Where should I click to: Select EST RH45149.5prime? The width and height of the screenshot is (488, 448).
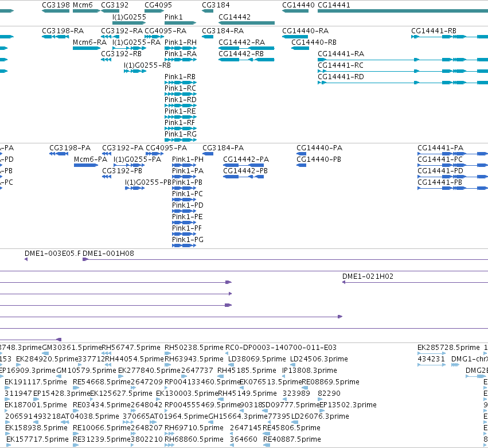[x=247, y=393]
